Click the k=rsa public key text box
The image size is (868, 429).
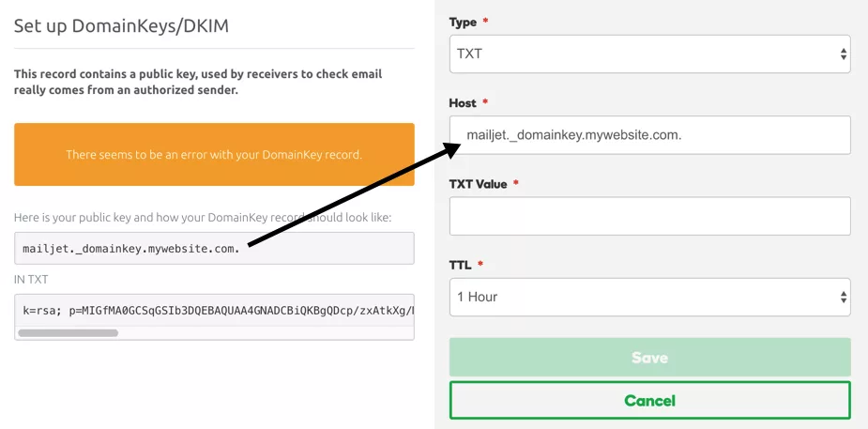coord(214,309)
